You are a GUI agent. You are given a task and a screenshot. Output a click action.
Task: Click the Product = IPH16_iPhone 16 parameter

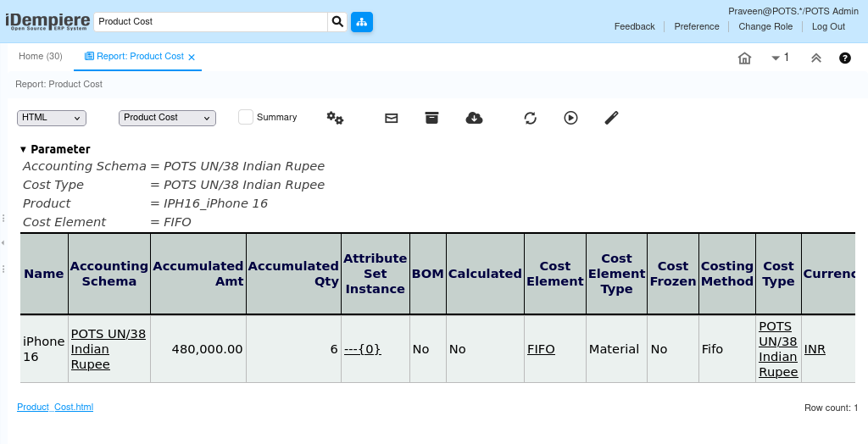145,203
